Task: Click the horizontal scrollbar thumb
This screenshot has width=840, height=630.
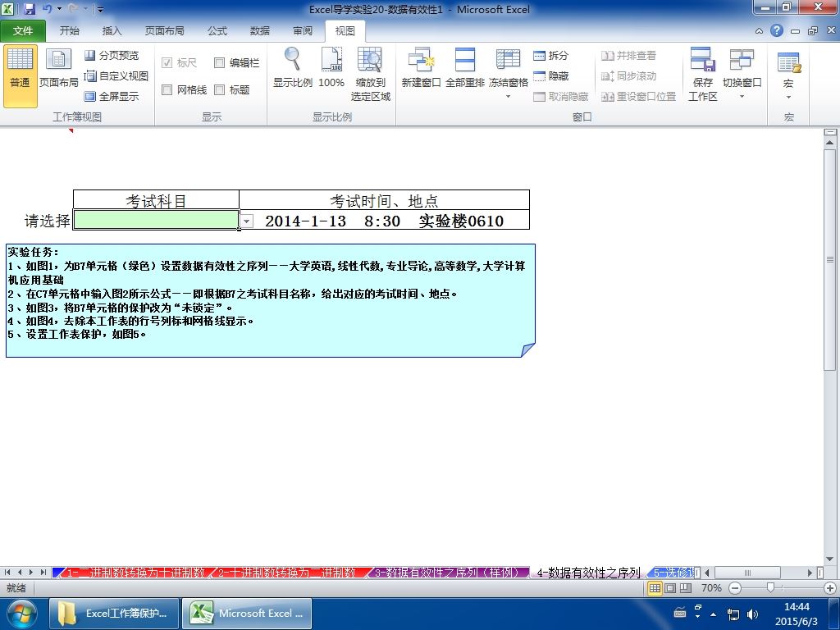Action: 747,573
